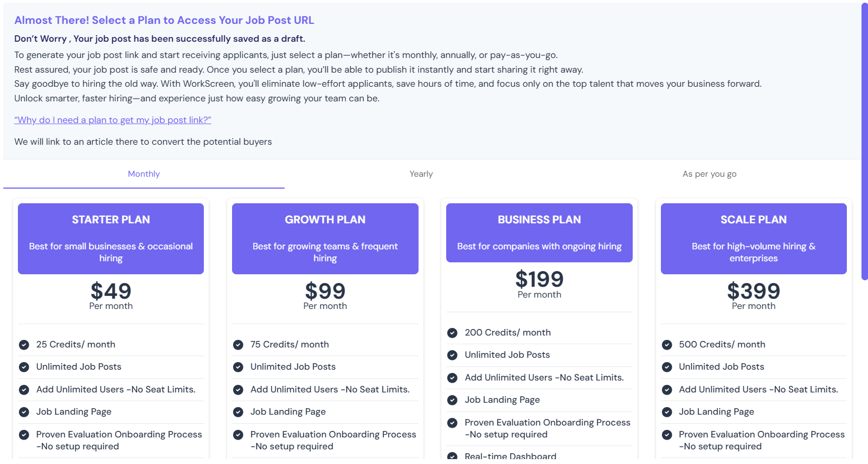Click checkmark icon beside 25 Credits/ month
Screen dimensions: 868x464
[x=24, y=345]
